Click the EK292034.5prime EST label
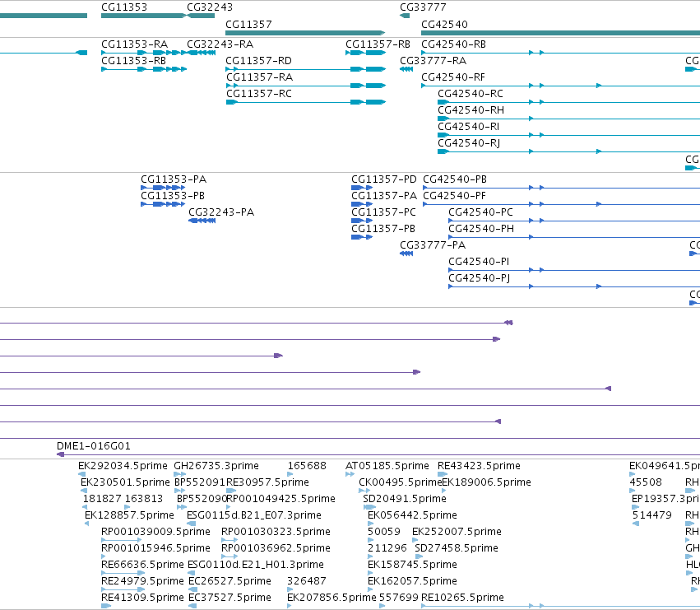This screenshot has height=610, width=700. coord(123,466)
